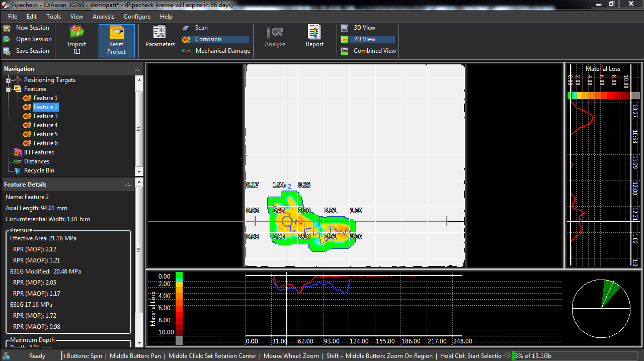This screenshot has height=361, width=644.
Task: Select the Recycle Bin item
Action: point(39,170)
